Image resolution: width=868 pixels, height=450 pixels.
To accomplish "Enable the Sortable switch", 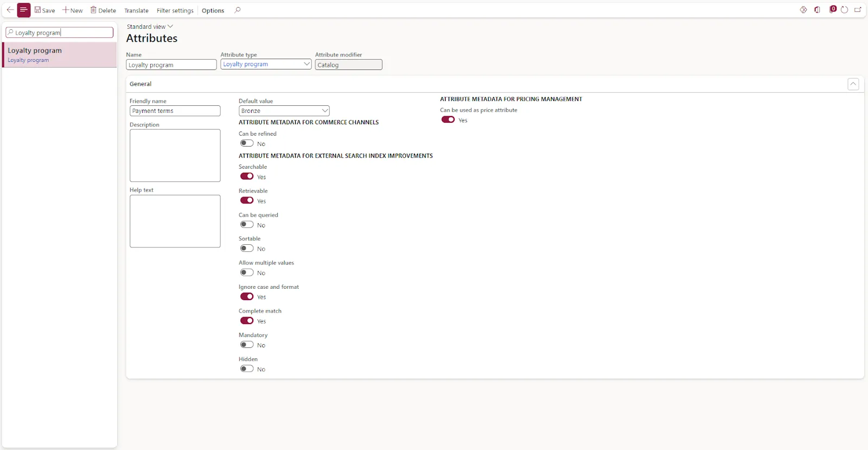I will (247, 249).
